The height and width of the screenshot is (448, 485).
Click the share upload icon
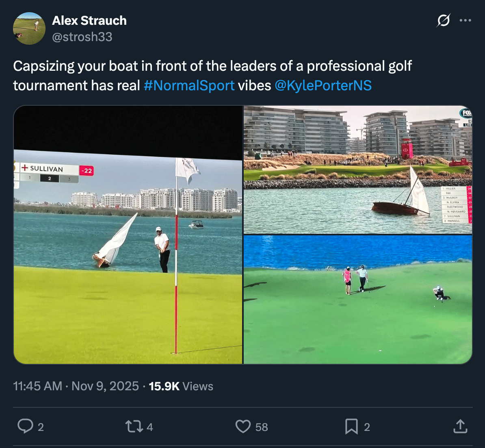460,426
